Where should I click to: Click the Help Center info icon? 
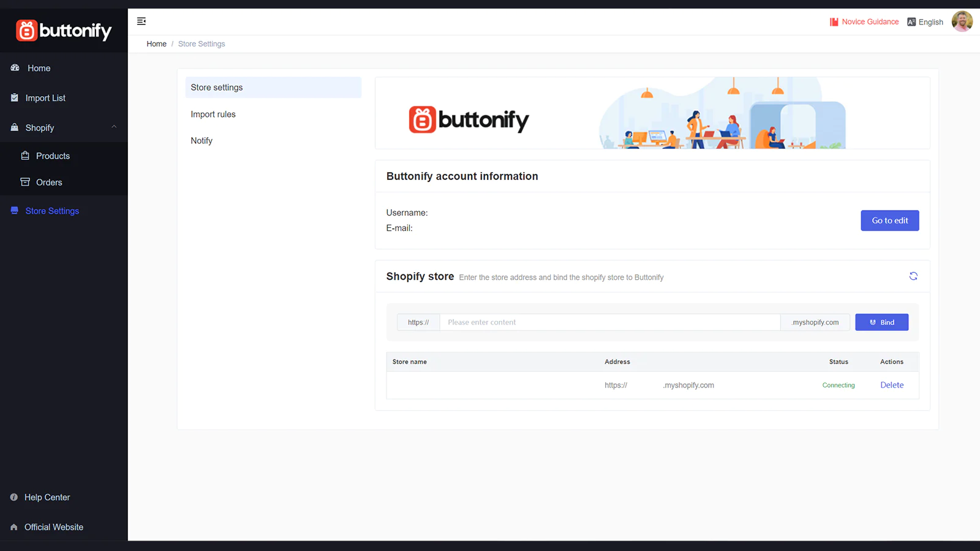click(x=14, y=497)
